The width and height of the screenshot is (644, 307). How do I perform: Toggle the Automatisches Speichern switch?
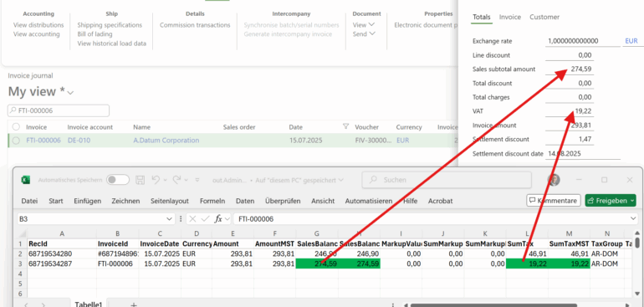[118, 180]
